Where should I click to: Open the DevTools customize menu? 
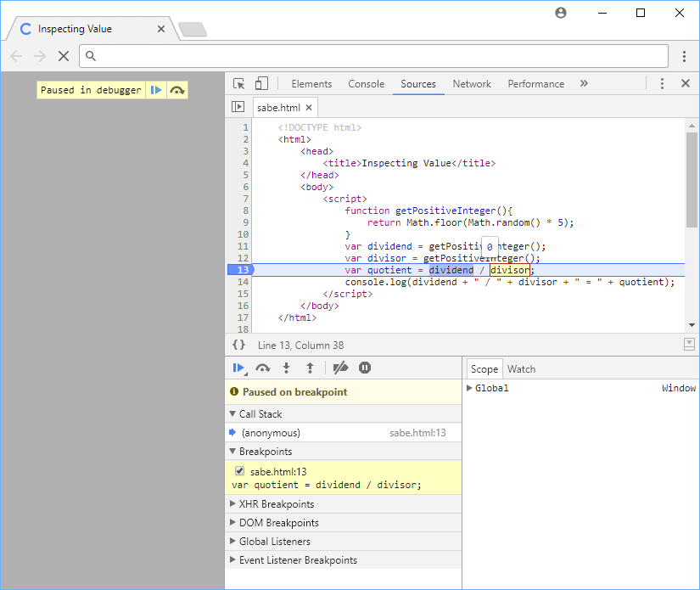(662, 83)
